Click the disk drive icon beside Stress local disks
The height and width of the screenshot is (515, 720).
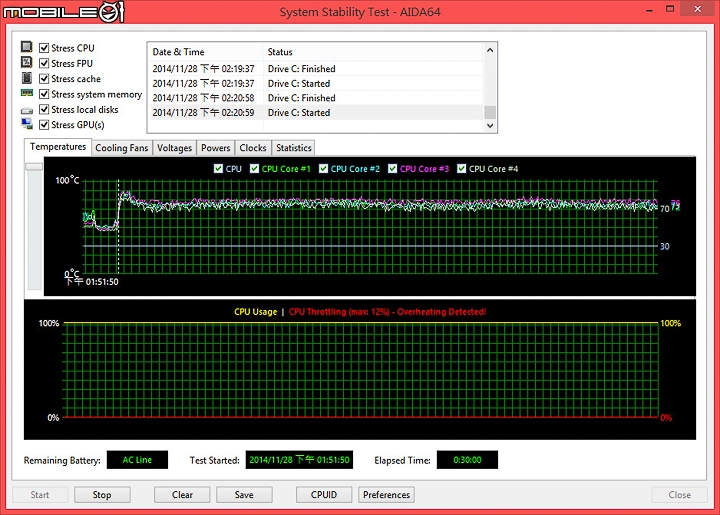pyautogui.click(x=27, y=110)
